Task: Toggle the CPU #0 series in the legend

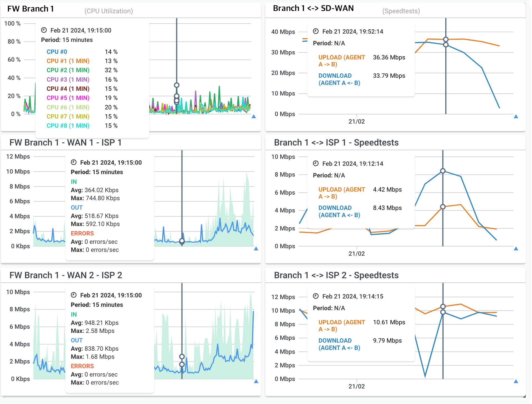Action: coord(57,52)
